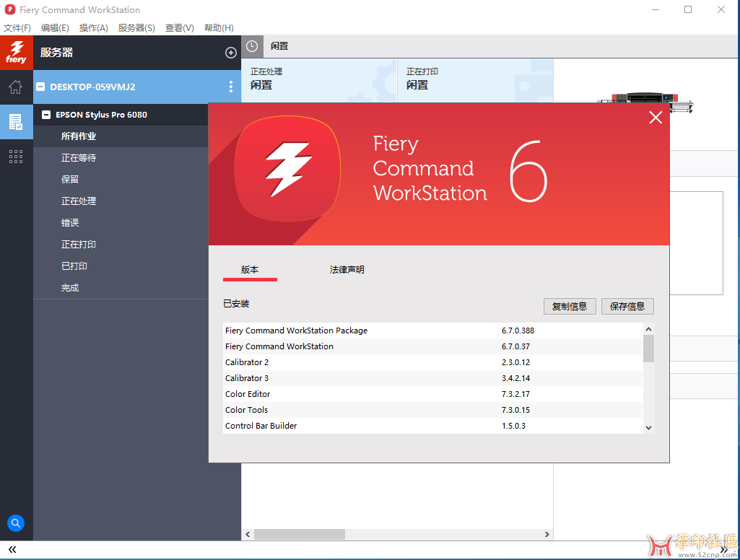Click the 正在打印 idle status panel
The image size is (740, 560).
pos(475,80)
